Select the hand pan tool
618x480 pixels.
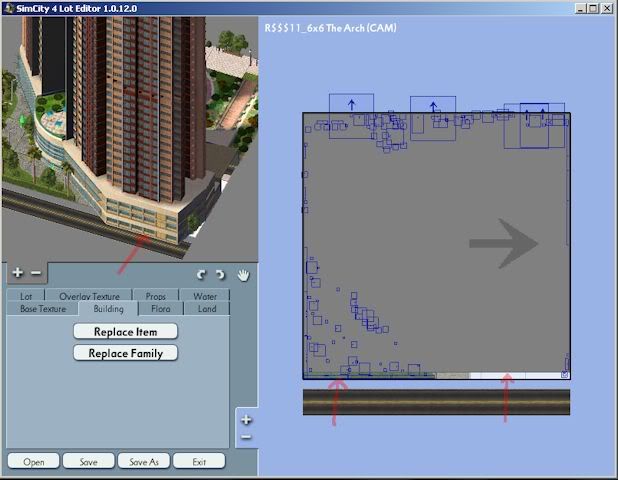244,275
